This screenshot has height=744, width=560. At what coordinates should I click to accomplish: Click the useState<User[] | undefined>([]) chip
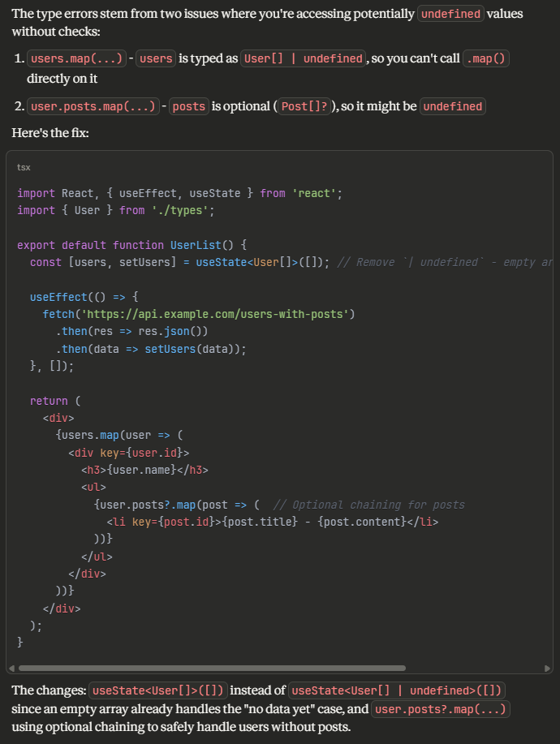(x=398, y=690)
